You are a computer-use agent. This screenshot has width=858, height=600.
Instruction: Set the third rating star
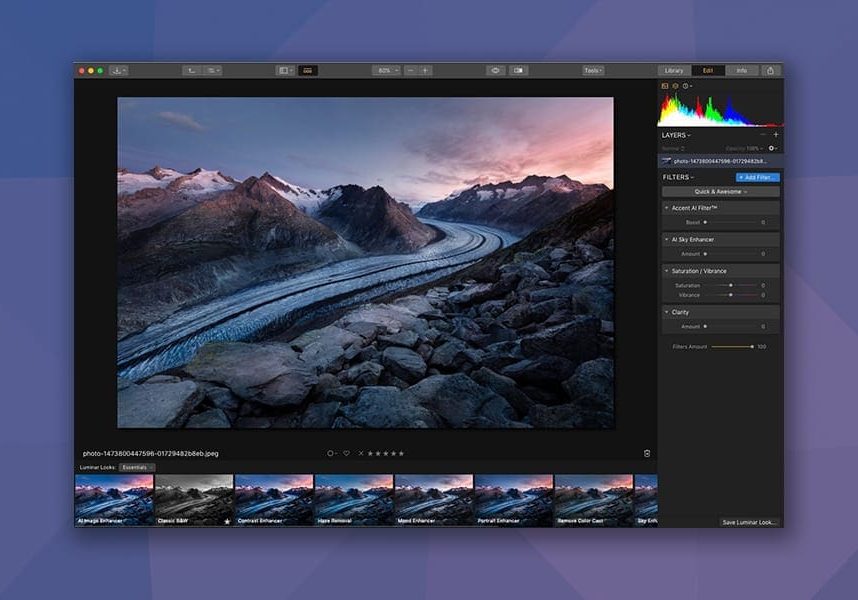386,453
